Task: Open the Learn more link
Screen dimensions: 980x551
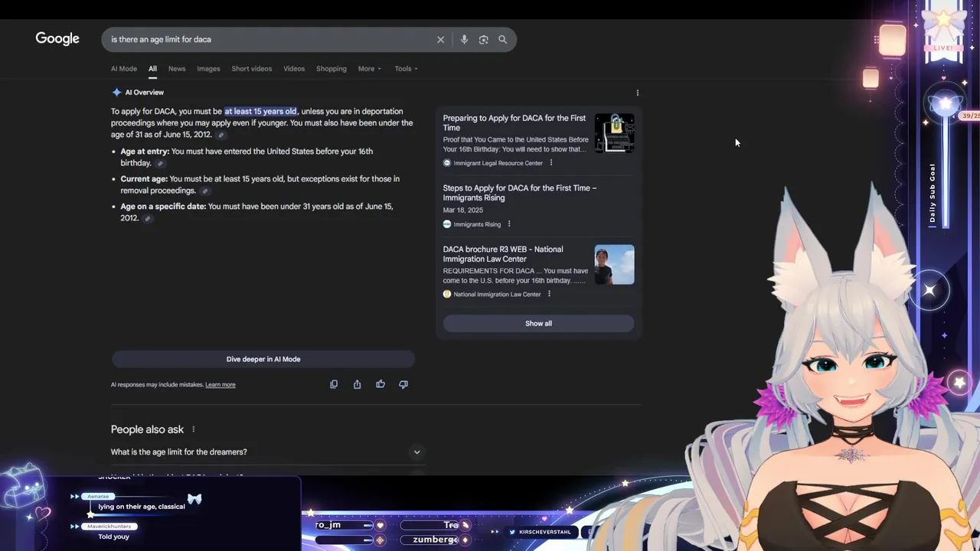Action: coord(220,385)
